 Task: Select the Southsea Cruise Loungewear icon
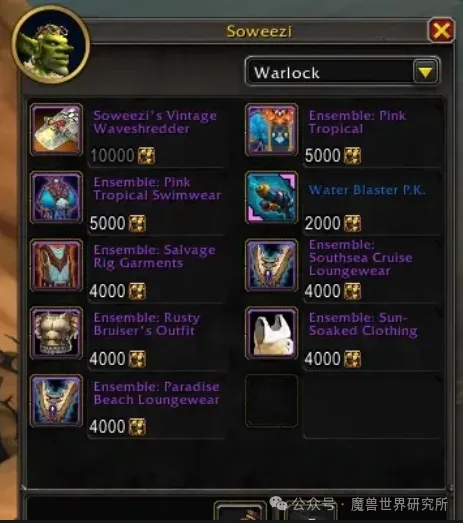272,265
